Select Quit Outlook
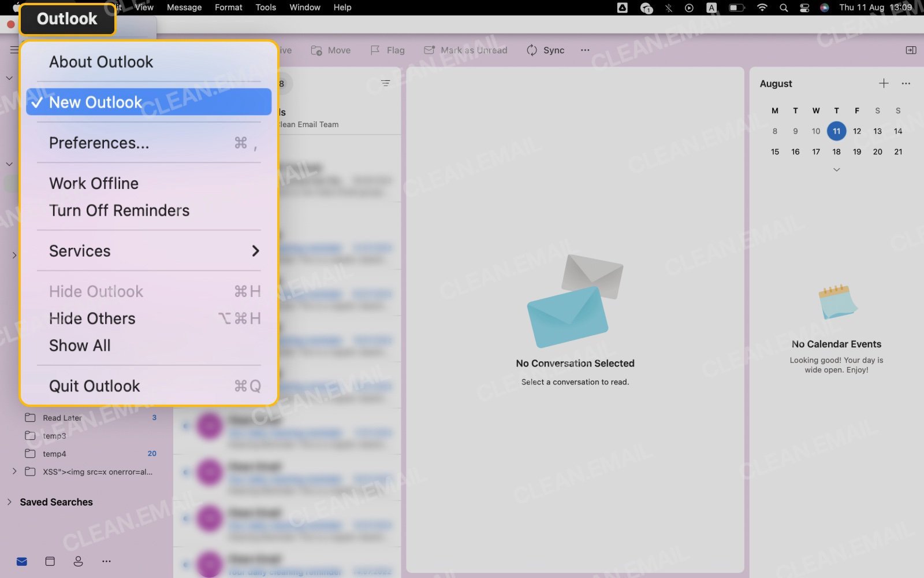This screenshot has width=924, height=578. coord(94,386)
